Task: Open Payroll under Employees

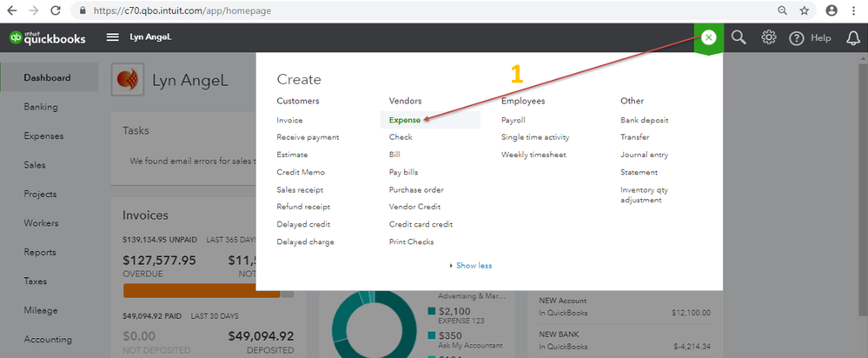Action: [514, 120]
